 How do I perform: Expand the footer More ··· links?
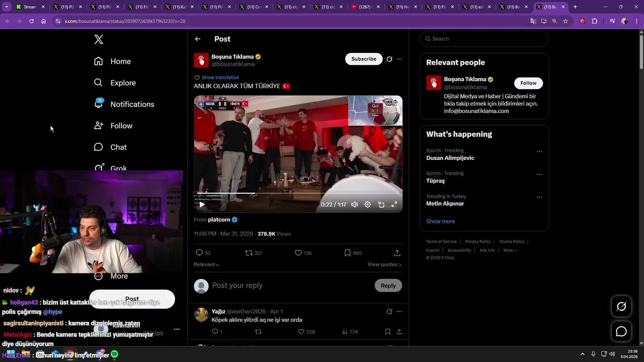pyautogui.click(x=510, y=250)
